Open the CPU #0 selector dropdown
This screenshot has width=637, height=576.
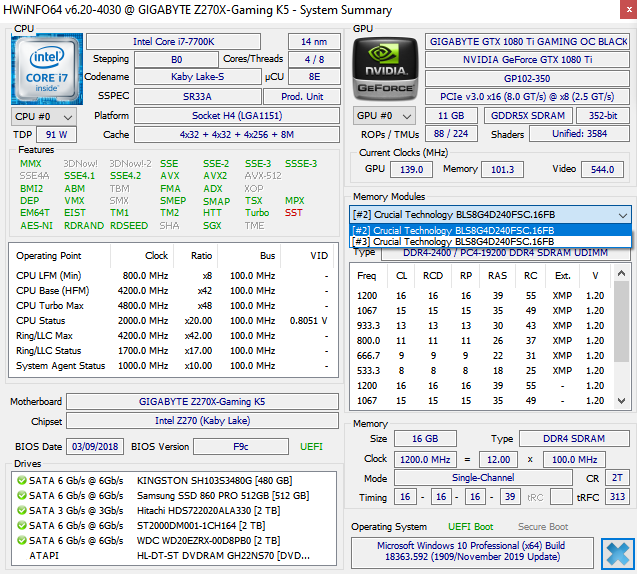[44, 117]
